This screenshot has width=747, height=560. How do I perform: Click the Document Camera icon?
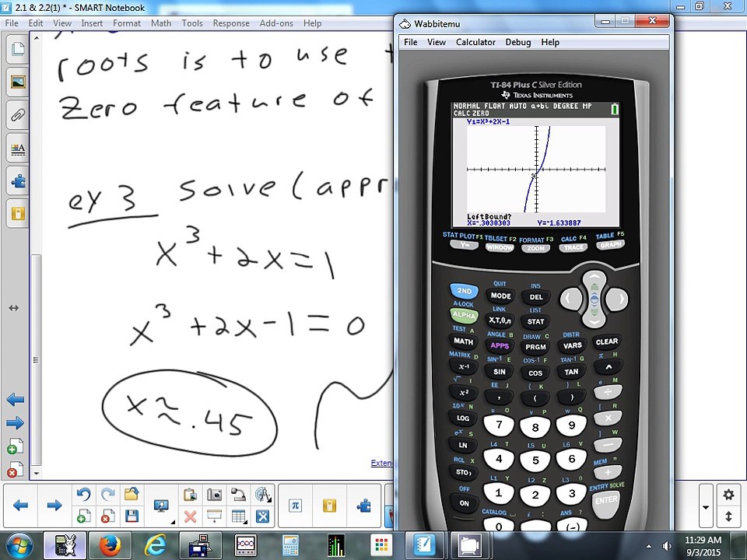tap(238, 495)
